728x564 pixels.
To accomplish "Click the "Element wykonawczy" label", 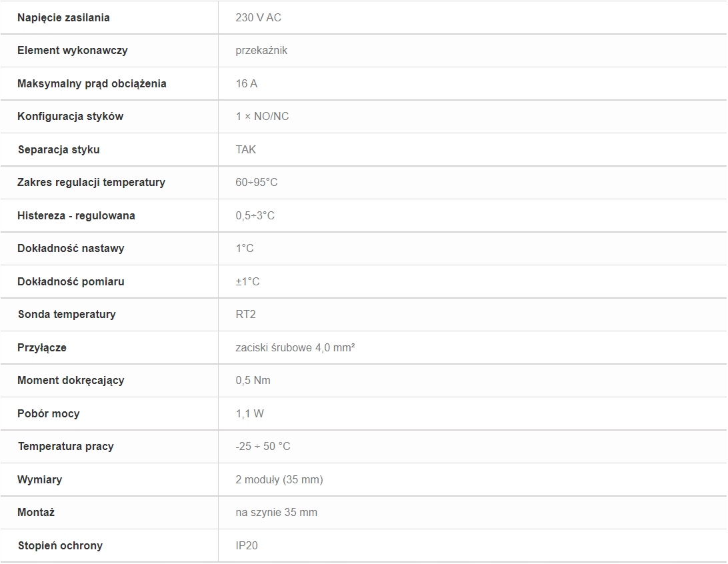I will (72, 50).
